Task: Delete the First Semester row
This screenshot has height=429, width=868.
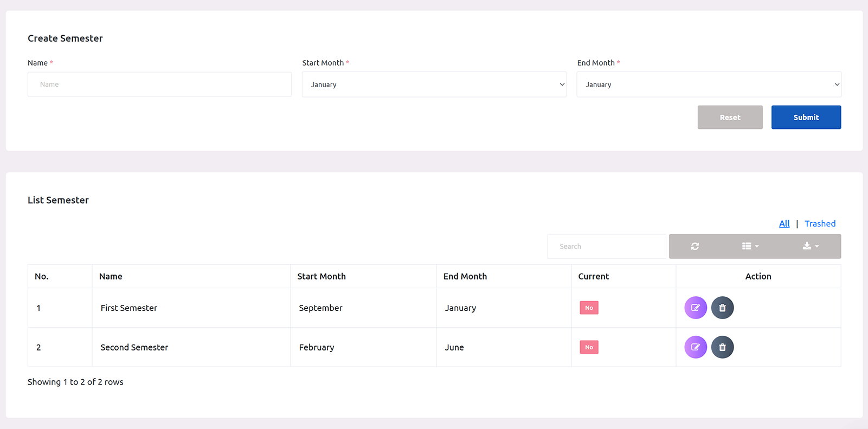Action: (x=722, y=308)
